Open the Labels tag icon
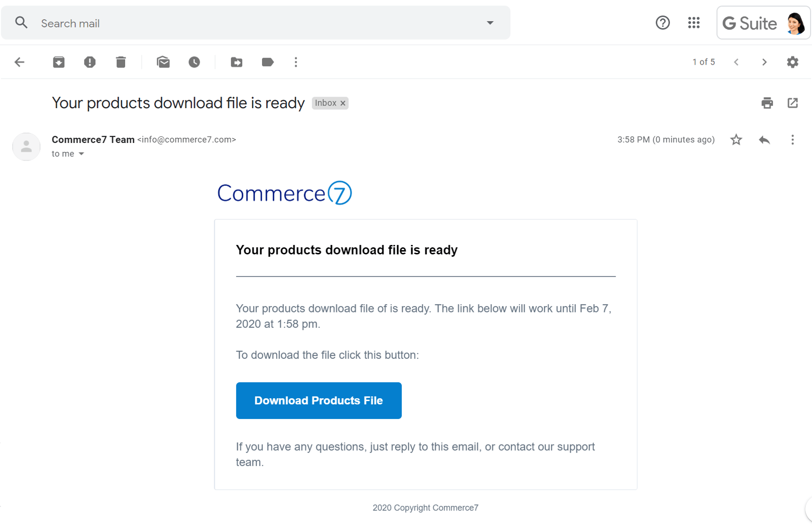This screenshot has height=529, width=812. pos(268,62)
